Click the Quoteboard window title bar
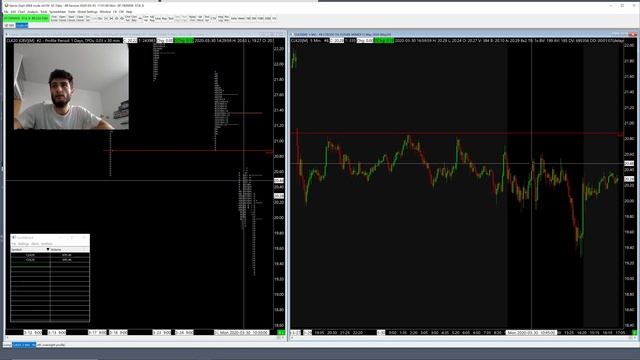This screenshot has height=360, width=640. (x=50, y=237)
